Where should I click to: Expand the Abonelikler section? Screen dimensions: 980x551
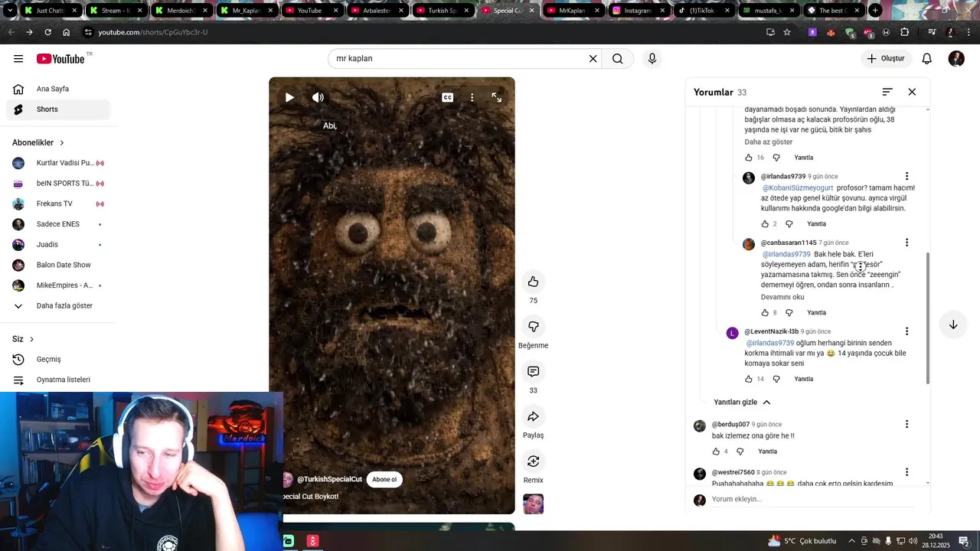click(x=38, y=143)
